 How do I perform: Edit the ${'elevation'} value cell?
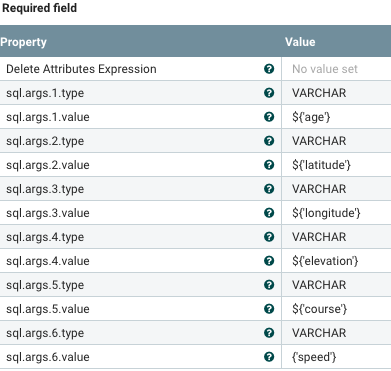[x=336, y=261]
